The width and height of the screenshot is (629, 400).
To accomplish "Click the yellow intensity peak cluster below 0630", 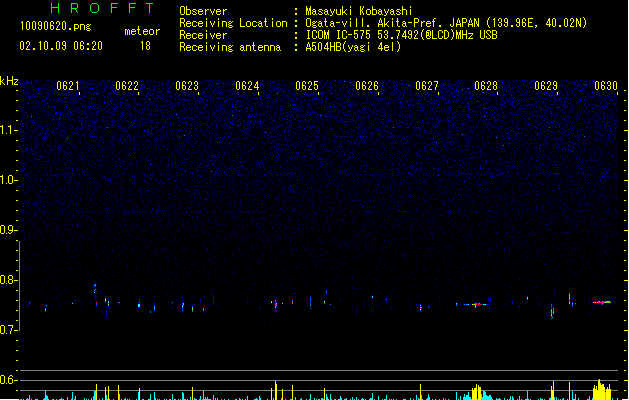I will click(x=602, y=390).
